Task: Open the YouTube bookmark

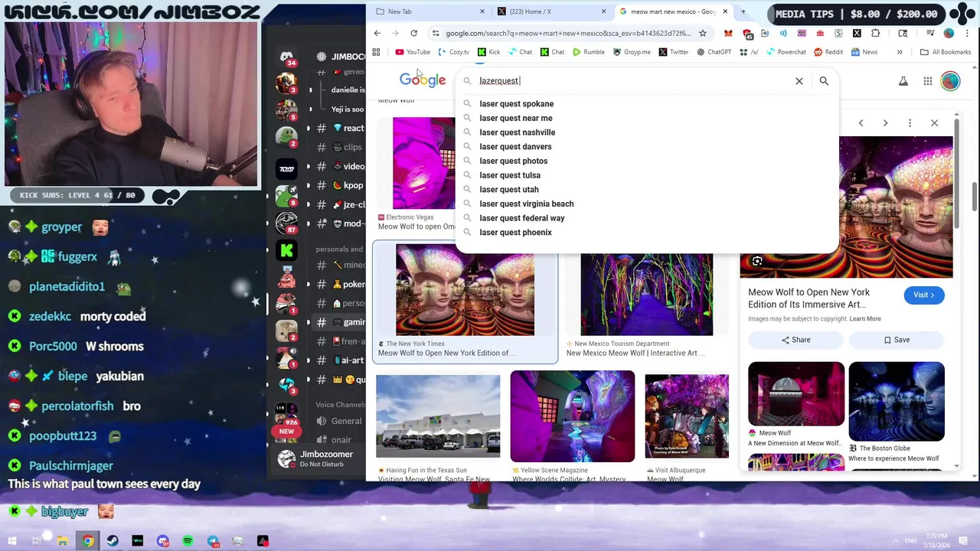Action: 413,52
